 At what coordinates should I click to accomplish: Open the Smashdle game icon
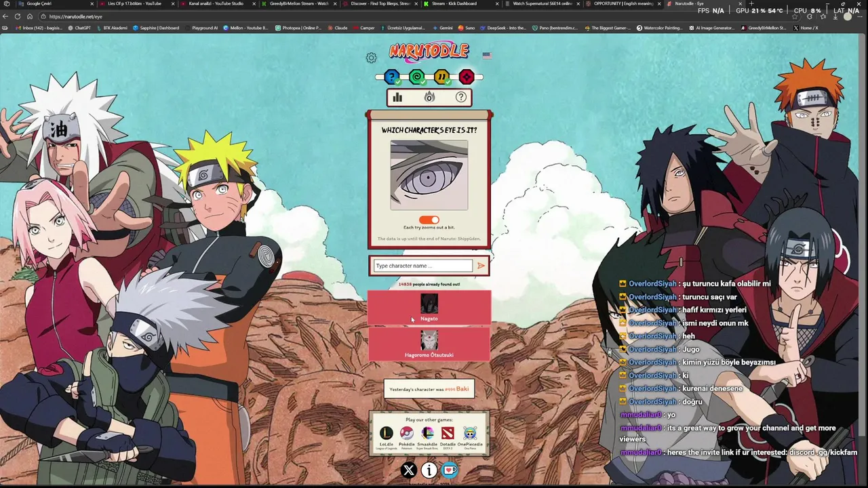[x=427, y=433]
